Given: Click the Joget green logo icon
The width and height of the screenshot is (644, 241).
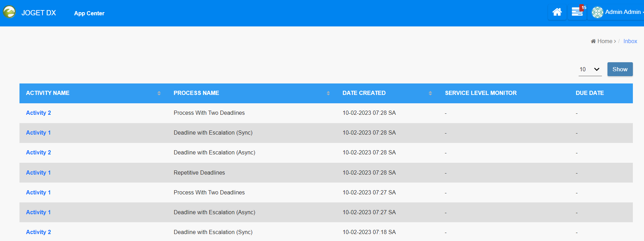Looking at the screenshot, I should [x=9, y=12].
